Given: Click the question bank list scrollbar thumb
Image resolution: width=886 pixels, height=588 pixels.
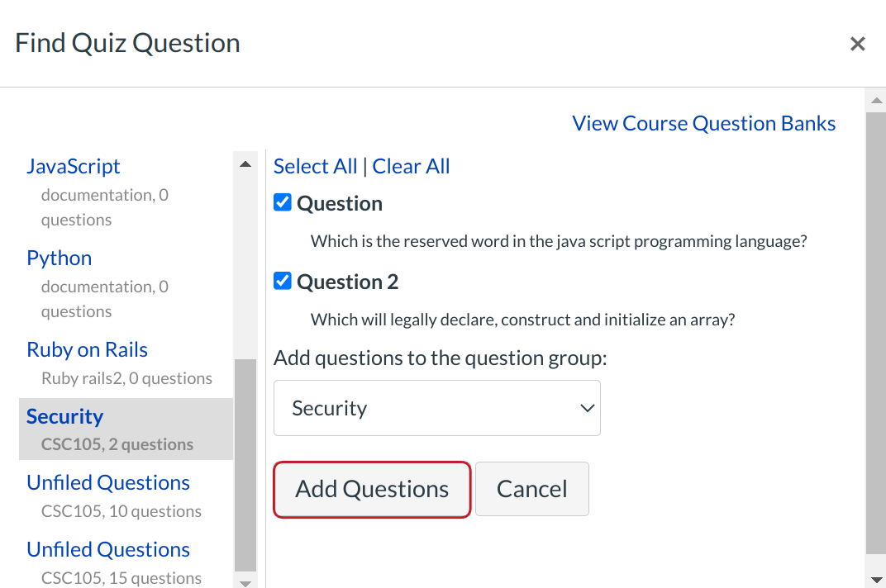Looking at the screenshot, I should pos(245,464).
